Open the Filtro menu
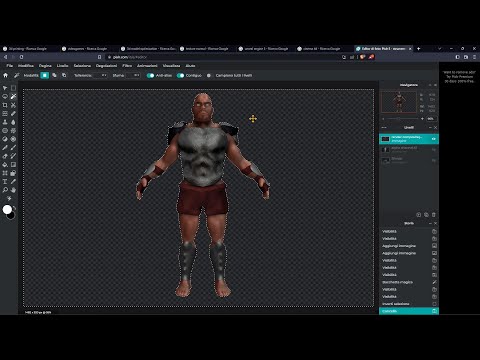 [x=127, y=66]
